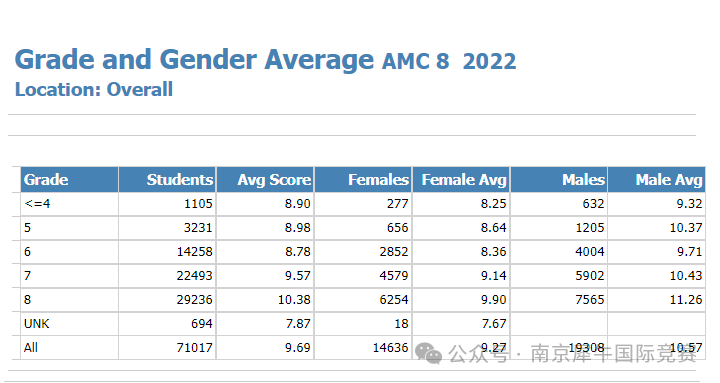Click female average 8.36
The width and height of the screenshot is (720, 383).
(x=494, y=252)
